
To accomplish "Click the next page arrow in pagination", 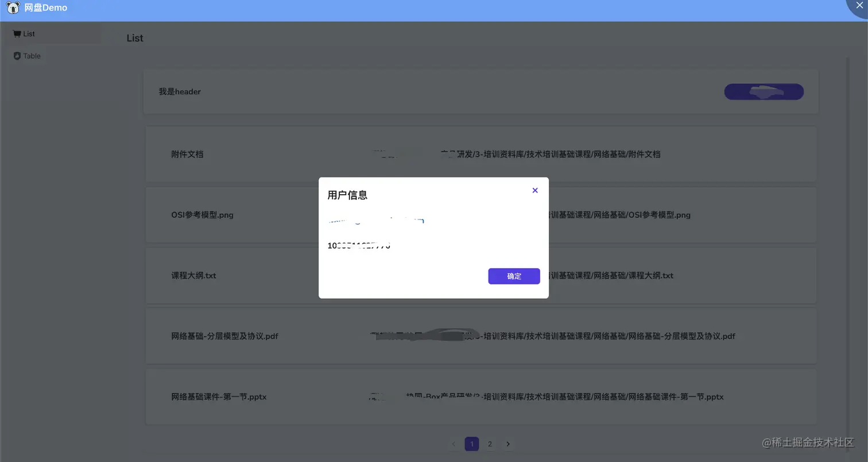I will pyautogui.click(x=508, y=444).
